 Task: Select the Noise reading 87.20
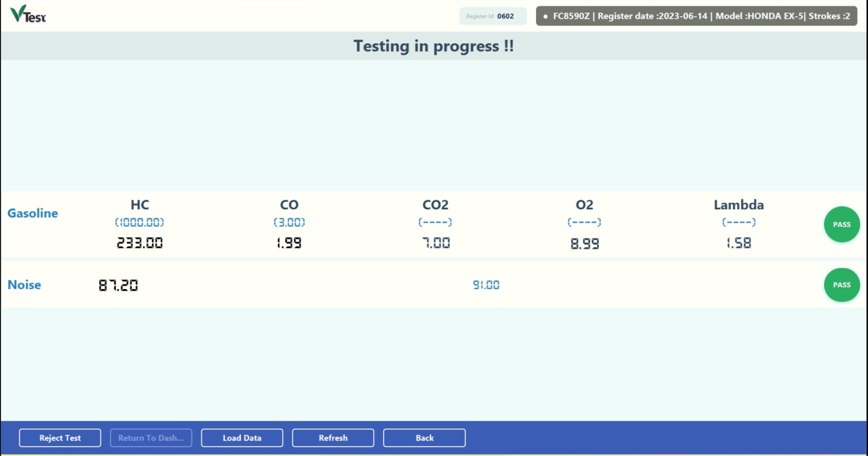click(x=118, y=285)
